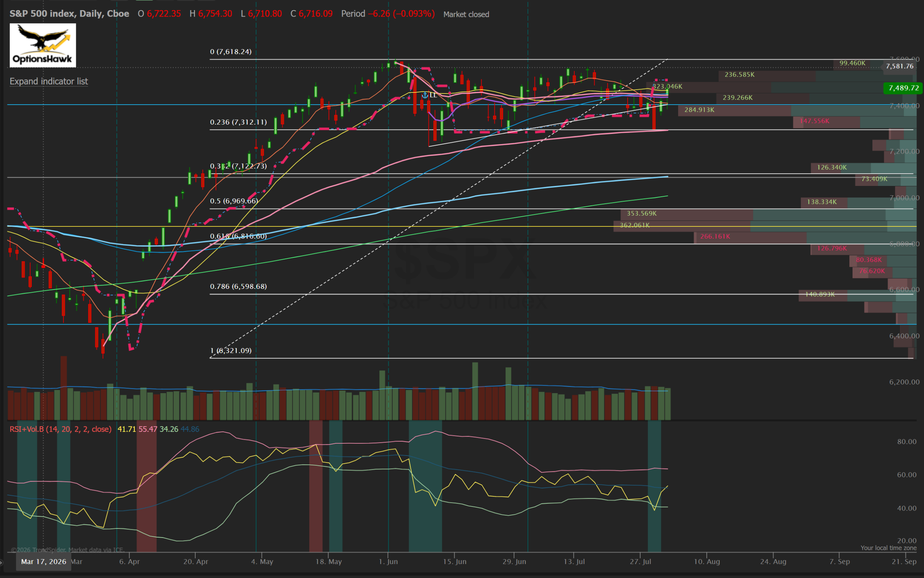Click the 266.161K volume profile label

[715, 236]
